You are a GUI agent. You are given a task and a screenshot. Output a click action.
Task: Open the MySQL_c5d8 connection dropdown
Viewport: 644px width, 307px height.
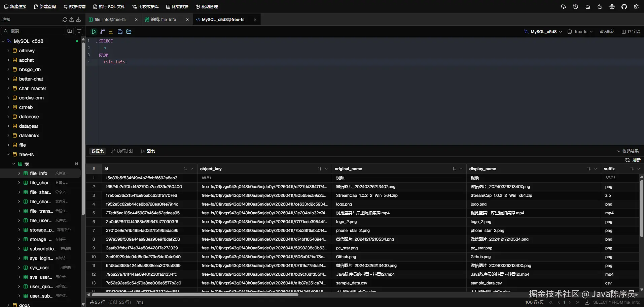(x=543, y=32)
